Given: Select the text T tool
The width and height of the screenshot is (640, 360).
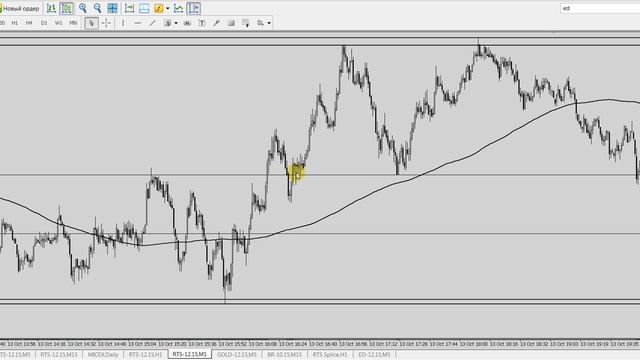Looking at the screenshot, I should 202,23.
